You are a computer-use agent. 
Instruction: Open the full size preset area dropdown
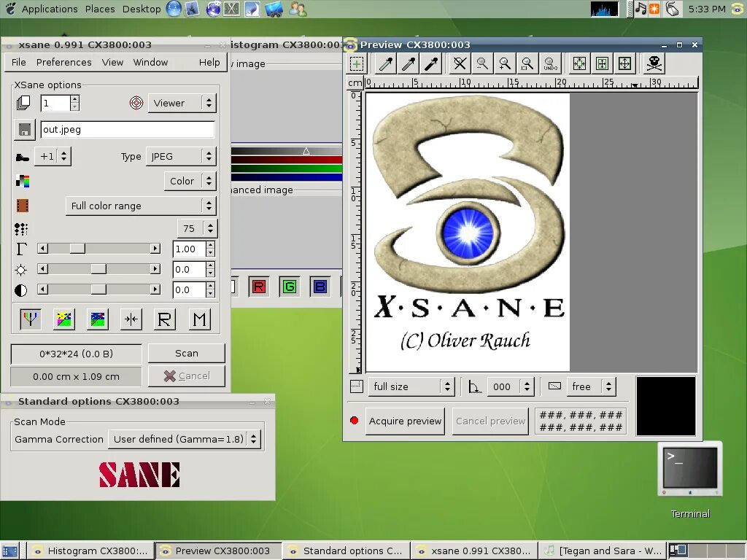click(x=411, y=386)
